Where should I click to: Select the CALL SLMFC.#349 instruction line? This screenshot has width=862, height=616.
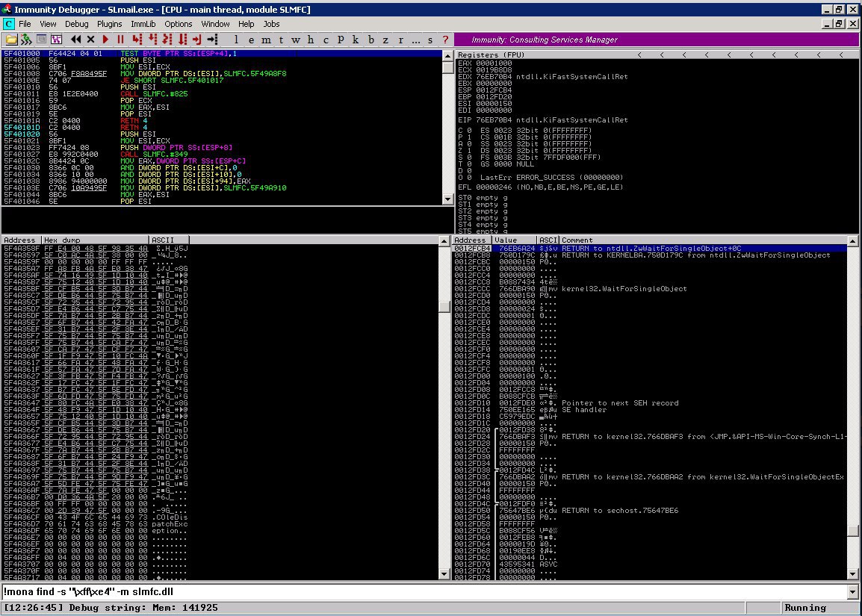[x=222, y=155]
